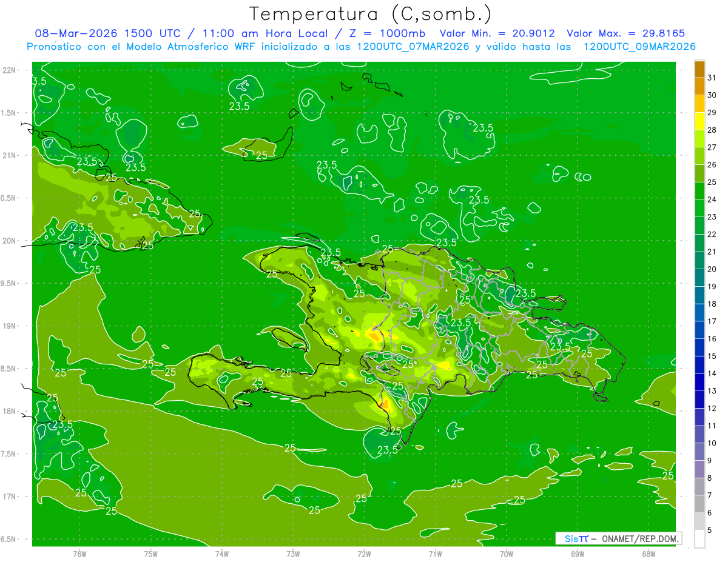Click the '74W' longitude axis label

pyautogui.click(x=222, y=554)
